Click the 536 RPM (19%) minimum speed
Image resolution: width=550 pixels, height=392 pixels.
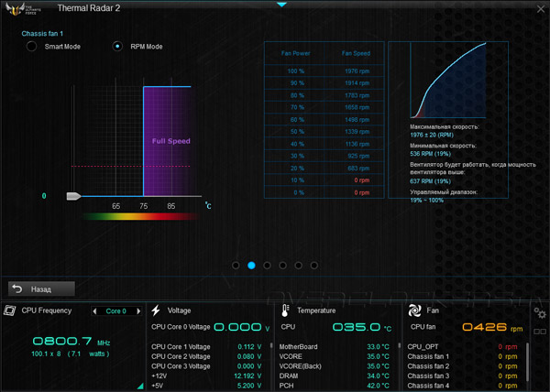click(x=431, y=154)
